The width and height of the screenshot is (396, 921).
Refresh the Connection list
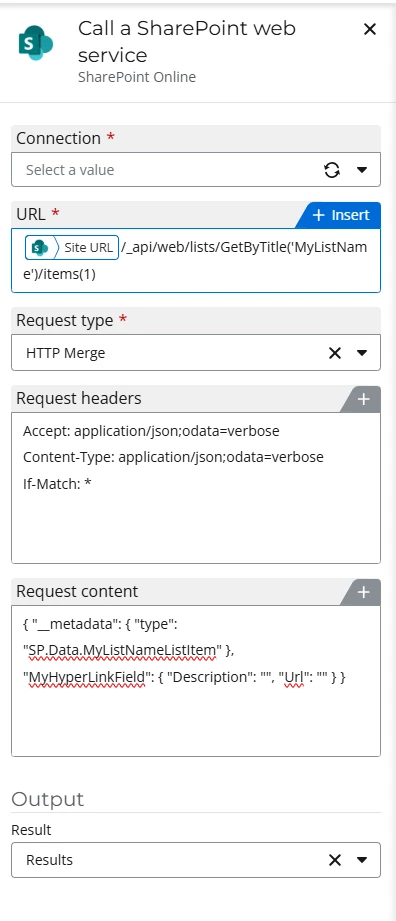click(x=332, y=170)
